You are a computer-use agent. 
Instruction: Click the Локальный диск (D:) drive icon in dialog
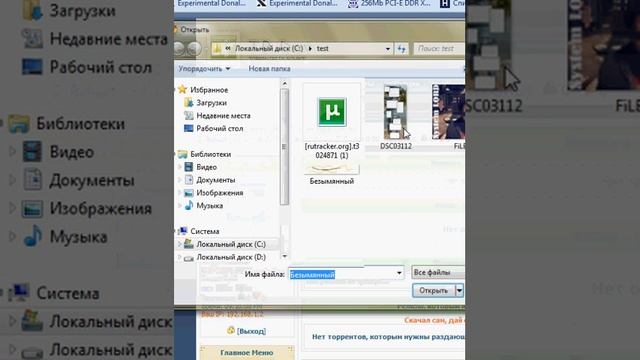click(x=189, y=258)
